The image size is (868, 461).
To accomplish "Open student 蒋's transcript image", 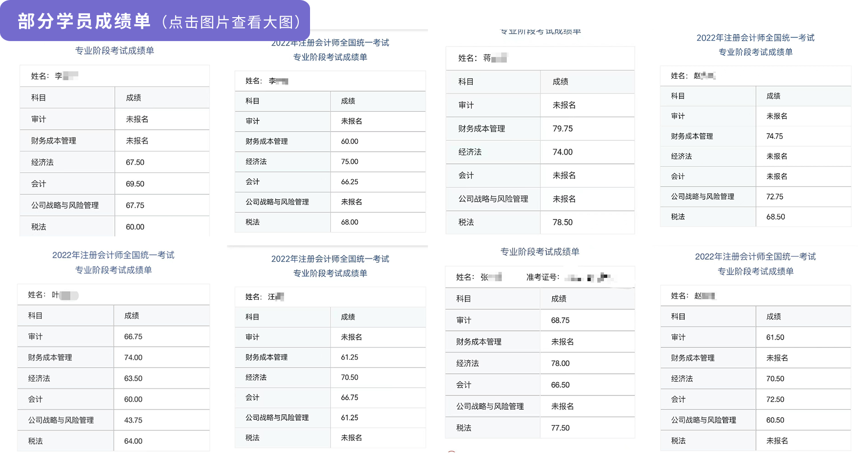I will coord(540,137).
